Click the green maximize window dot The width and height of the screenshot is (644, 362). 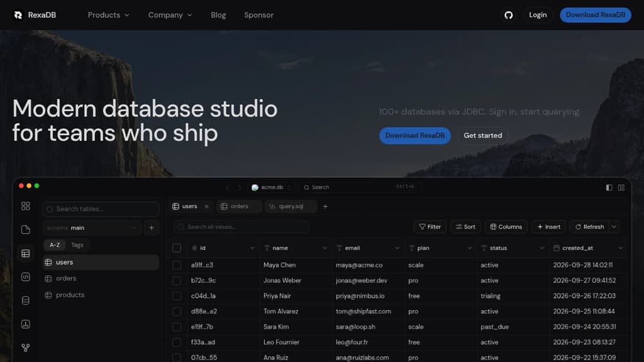[37, 186]
